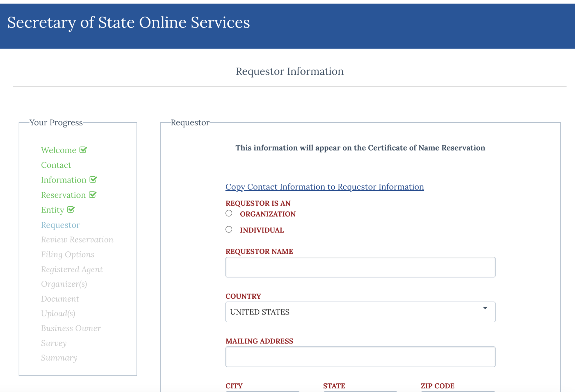Click the Mailing Address input field
The height and width of the screenshot is (392, 575).
(x=360, y=357)
